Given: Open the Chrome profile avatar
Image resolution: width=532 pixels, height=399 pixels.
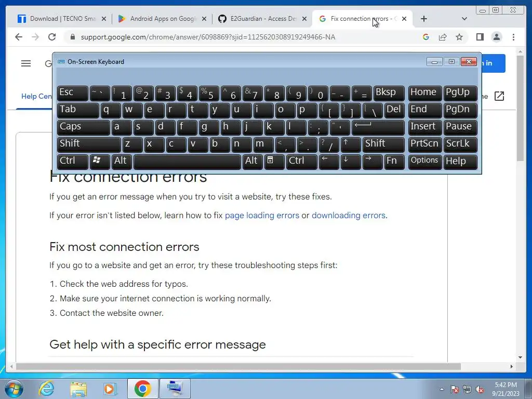Looking at the screenshot, I should [496, 37].
